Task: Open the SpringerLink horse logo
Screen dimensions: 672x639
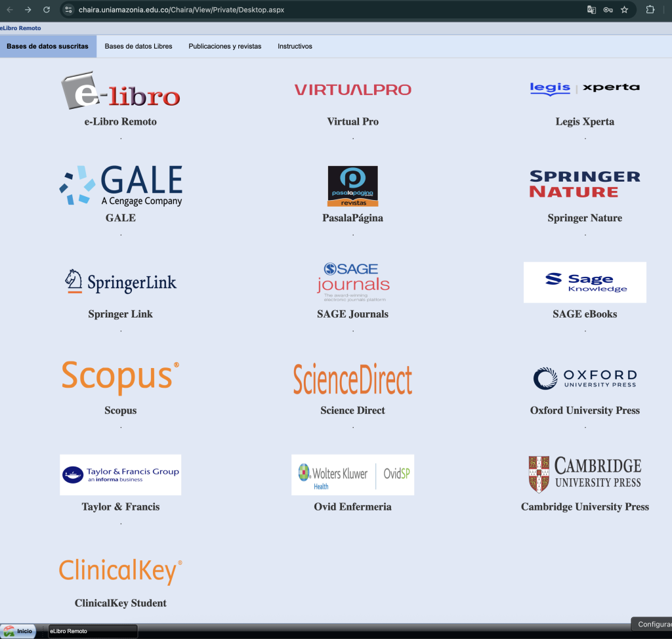Action: pyautogui.click(x=121, y=281)
